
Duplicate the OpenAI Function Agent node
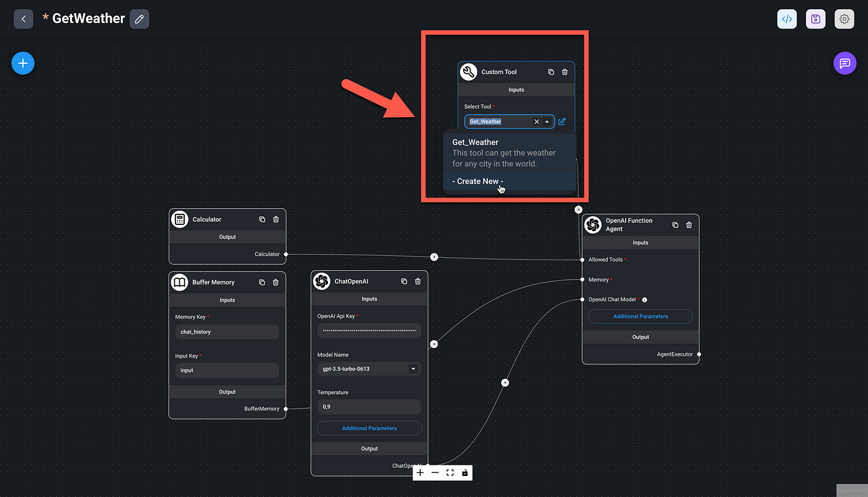pos(675,225)
